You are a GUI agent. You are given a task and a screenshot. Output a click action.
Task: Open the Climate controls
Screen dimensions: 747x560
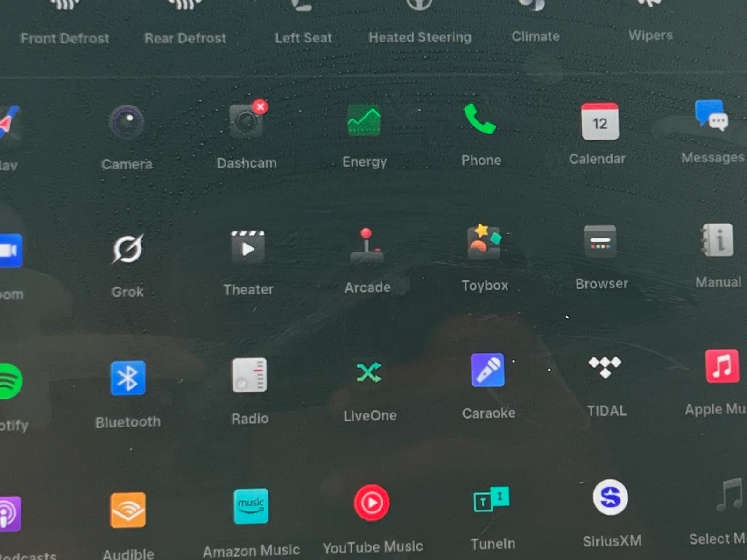(x=536, y=36)
